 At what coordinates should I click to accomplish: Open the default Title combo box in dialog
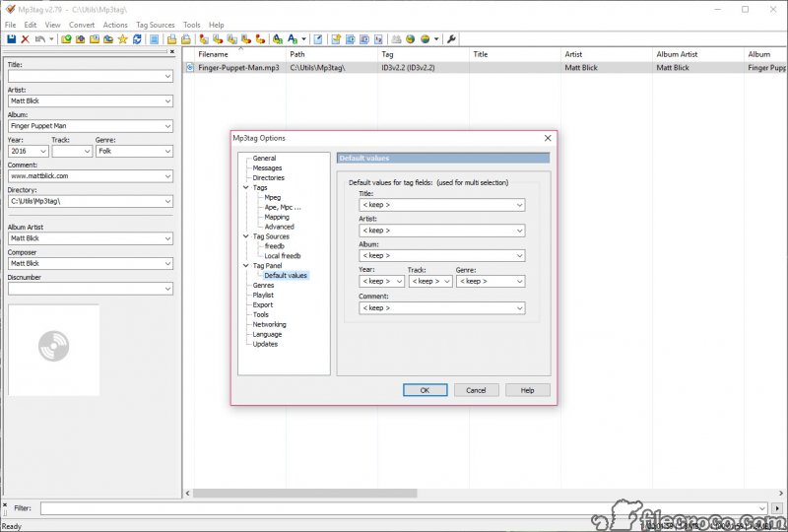(x=442, y=205)
